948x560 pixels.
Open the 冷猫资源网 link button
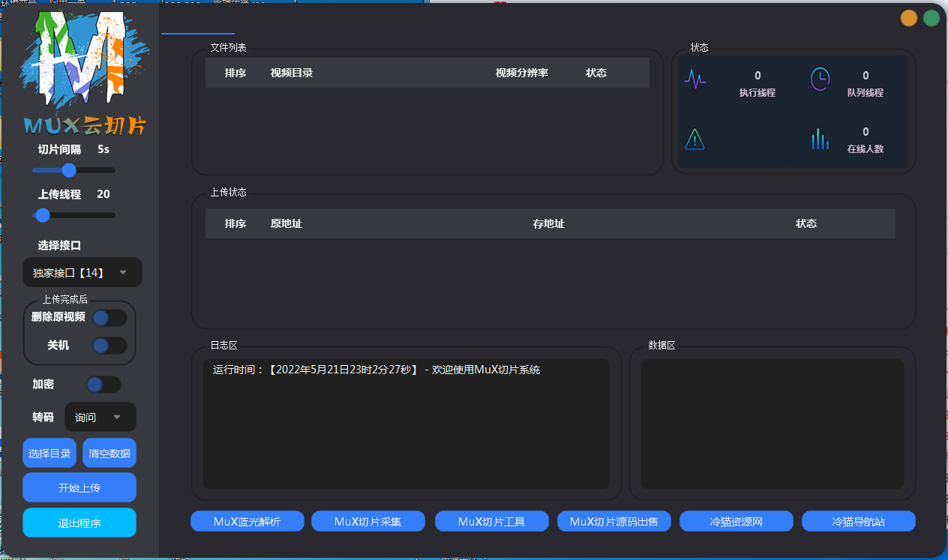pos(736,521)
